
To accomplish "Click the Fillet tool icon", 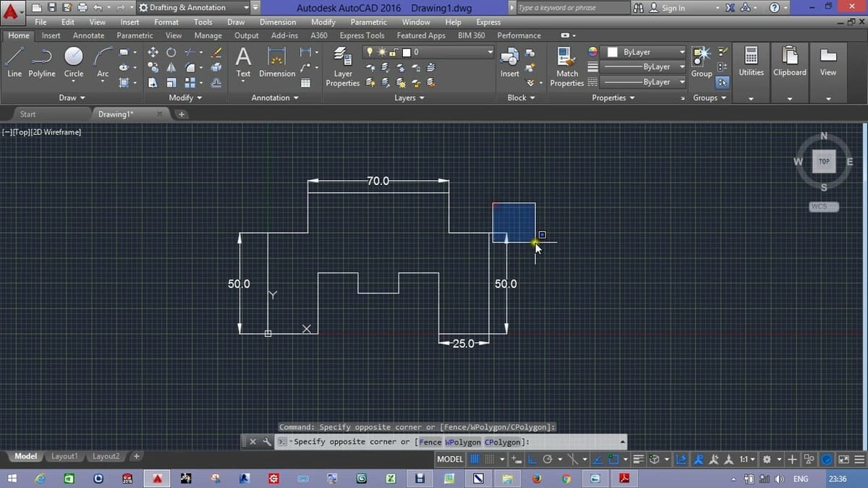I will tap(190, 67).
